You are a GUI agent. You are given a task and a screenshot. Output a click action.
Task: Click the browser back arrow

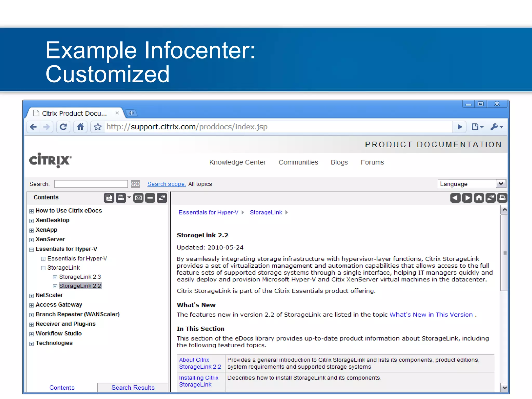tap(34, 127)
